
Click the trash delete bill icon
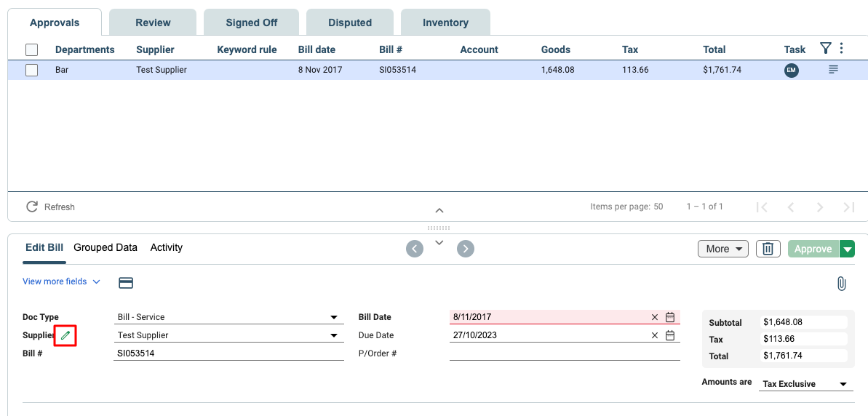tap(767, 249)
